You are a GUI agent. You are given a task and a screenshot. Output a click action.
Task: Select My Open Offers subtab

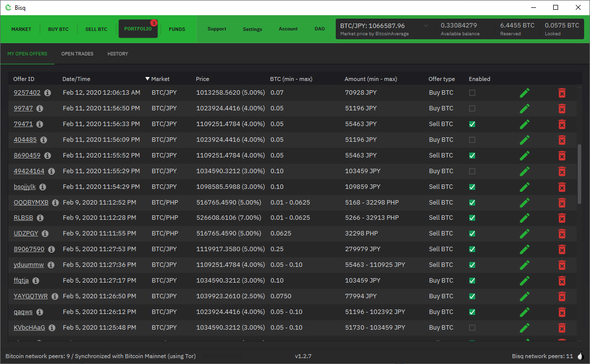(27, 54)
